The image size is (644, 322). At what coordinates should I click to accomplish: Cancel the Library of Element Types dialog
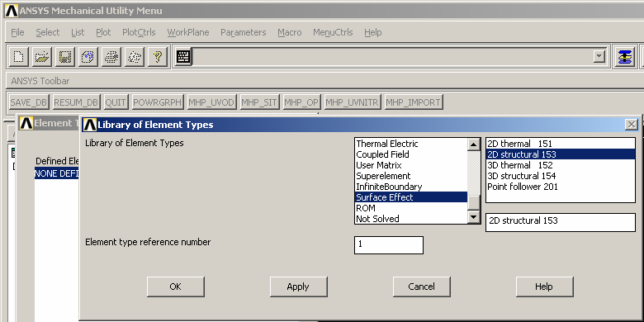421,286
